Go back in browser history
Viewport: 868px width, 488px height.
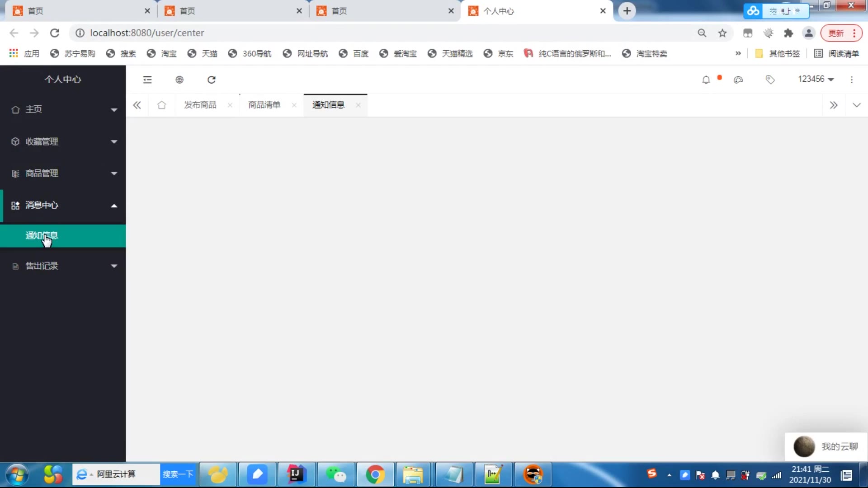click(14, 33)
